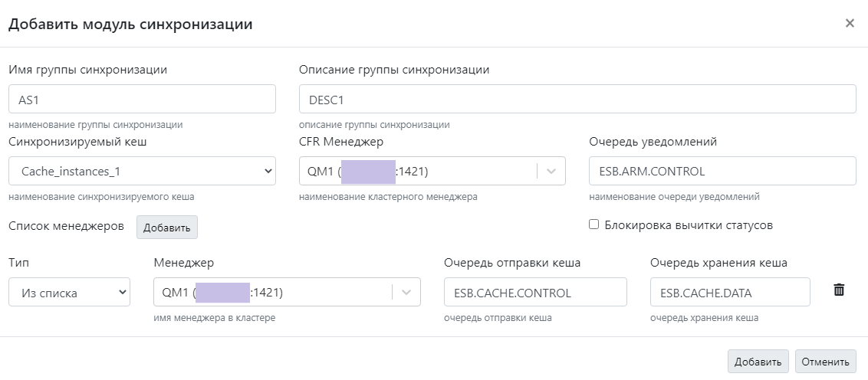The height and width of the screenshot is (380, 868).
Task: Open the Тип dropdown showing Из списка
Action: (69, 292)
